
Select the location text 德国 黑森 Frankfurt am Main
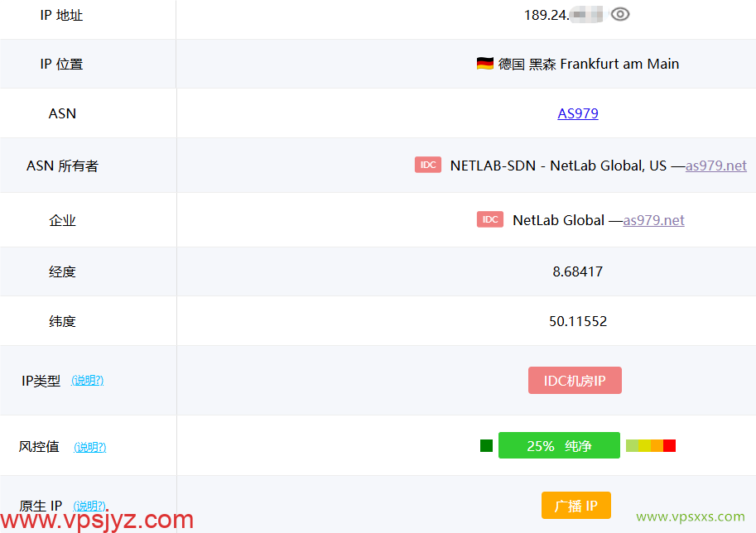[588, 64]
